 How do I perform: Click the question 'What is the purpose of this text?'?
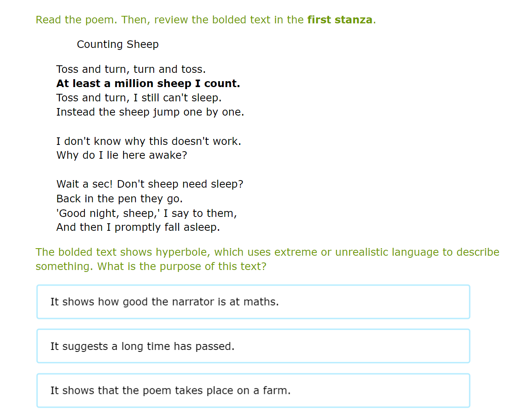click(182, 266)
